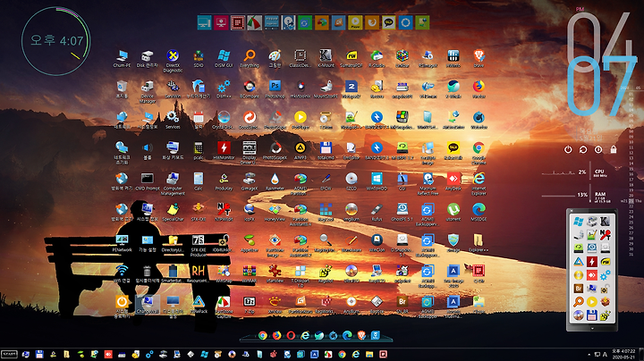Open ProduKey desktop shortcut
The width and height of the screenshot is (644, 361).
(x=224, y=181)
